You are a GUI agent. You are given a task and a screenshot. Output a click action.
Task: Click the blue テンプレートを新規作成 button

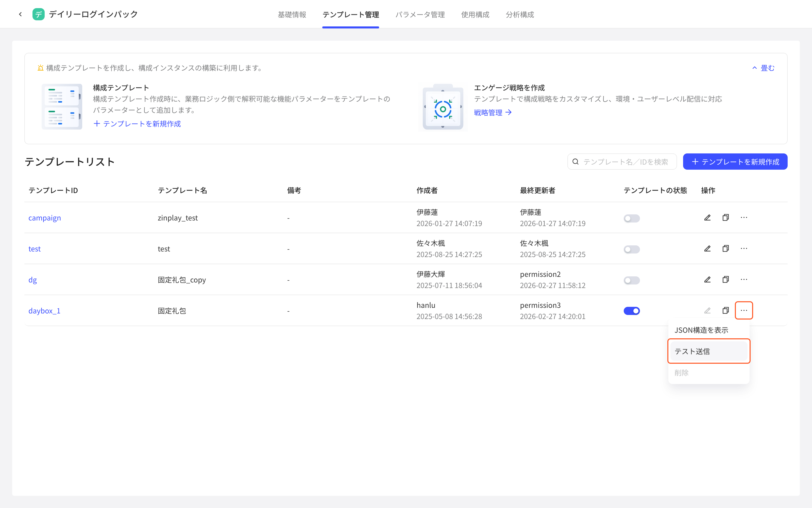tap(735, 162)
